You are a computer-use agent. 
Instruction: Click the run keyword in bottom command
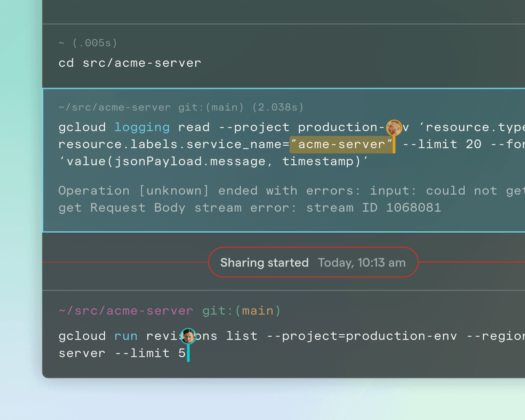tap(126, 336)
